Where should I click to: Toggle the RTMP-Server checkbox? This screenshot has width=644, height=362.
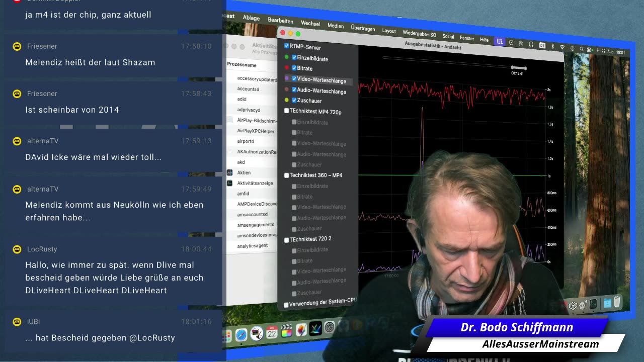pos(286,46)
